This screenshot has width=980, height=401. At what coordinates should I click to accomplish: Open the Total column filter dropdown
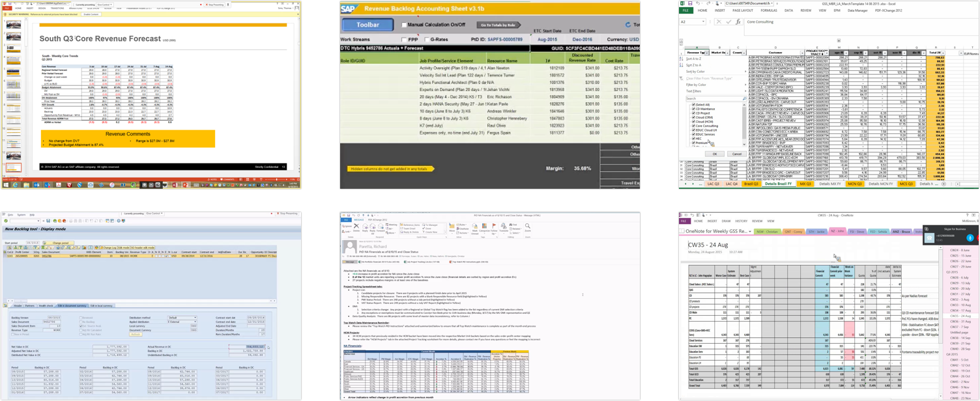[942, 53]
